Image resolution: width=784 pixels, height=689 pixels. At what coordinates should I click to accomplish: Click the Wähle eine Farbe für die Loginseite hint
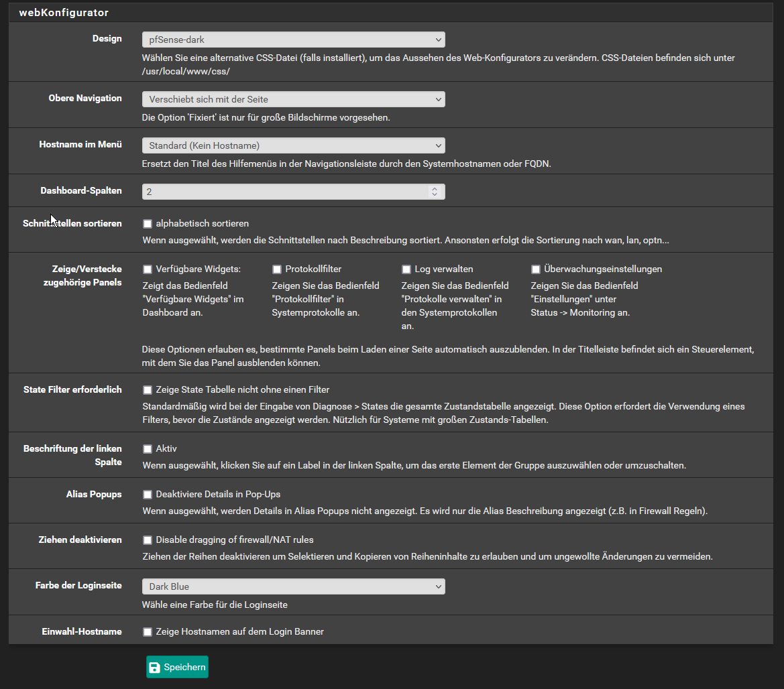(x=215, y=605)
